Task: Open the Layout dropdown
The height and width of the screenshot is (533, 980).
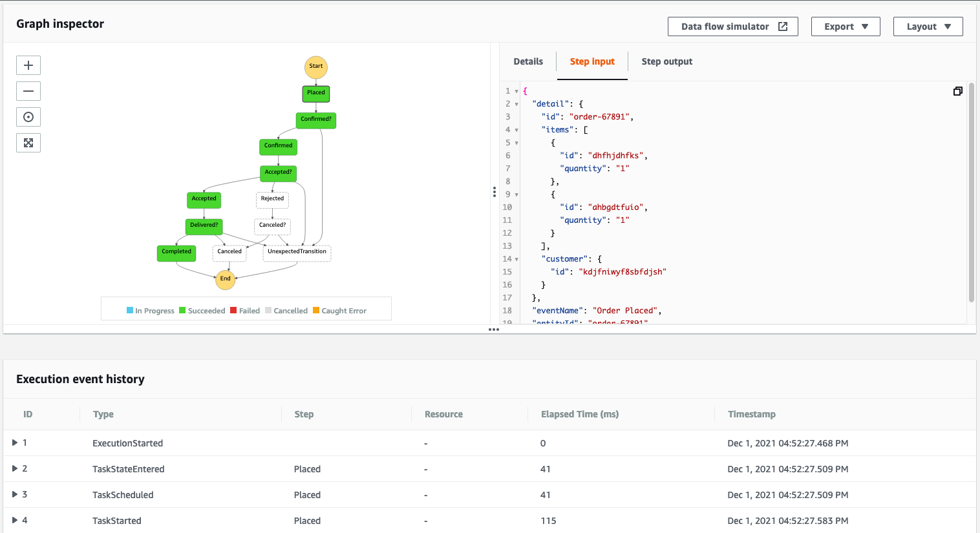Action: click(x=928, y=26)
